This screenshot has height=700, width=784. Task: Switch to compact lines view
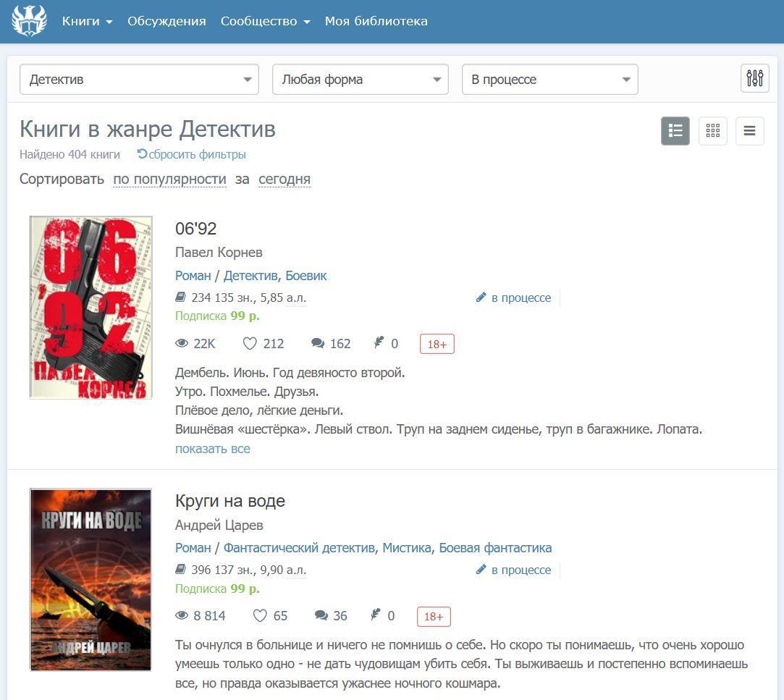(x=749, y=131)
